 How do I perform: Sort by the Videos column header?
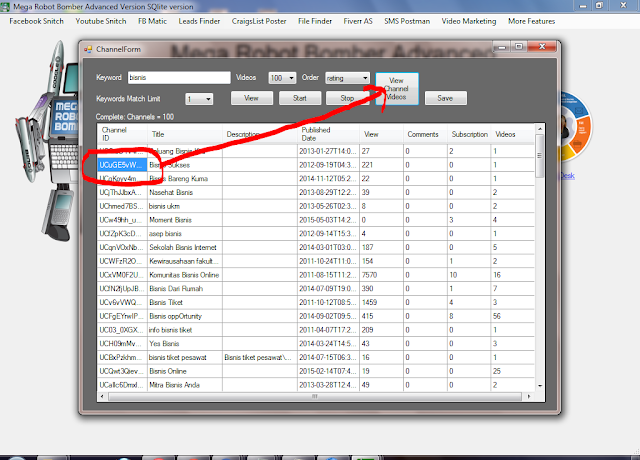point(513,134)
